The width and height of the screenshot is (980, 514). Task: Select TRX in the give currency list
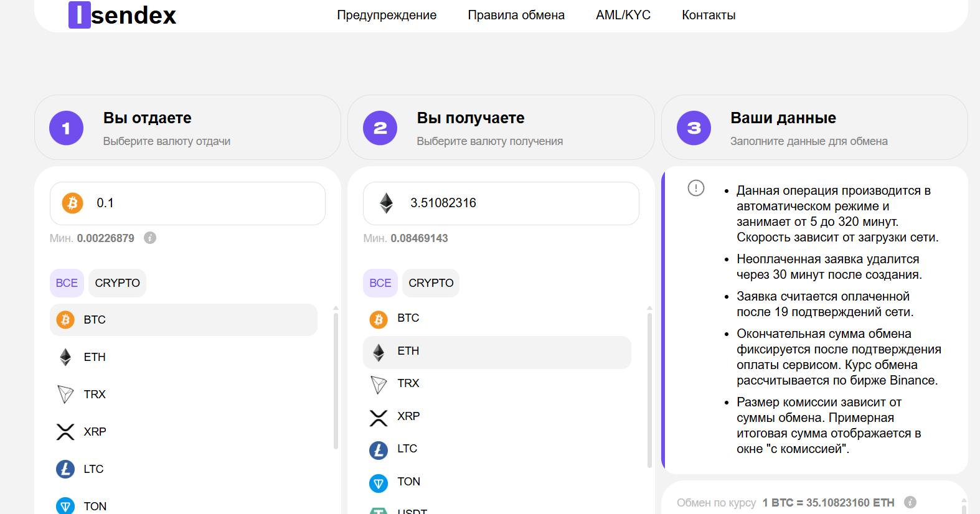(184, 395)
